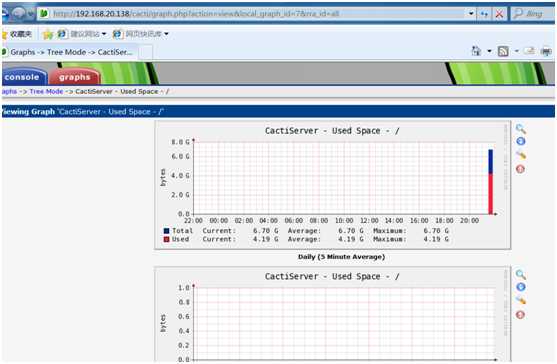Click the red and blue bar on Daily graph
The width and height of the screenshot is (557, 364).
pyautogui.click(x=491, y=182)
